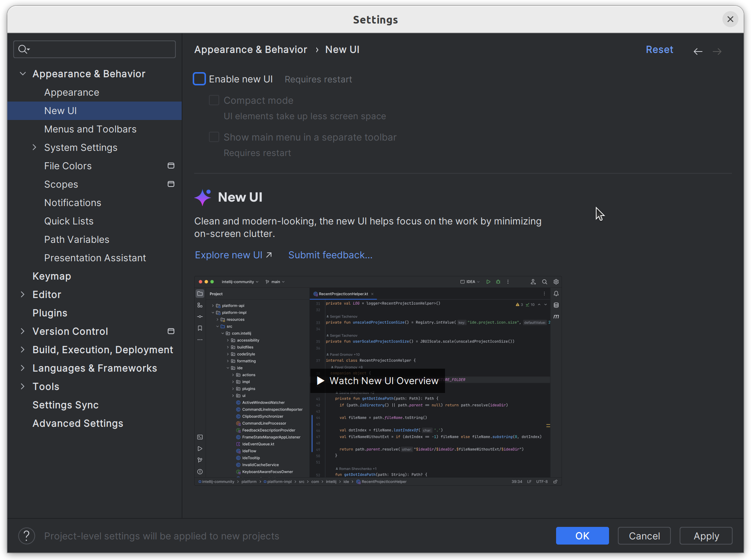This screenshot has width=751, height=560.
Task: Enable the new UI checkbox
Action: pyautogui.click(x=199, y=79)
